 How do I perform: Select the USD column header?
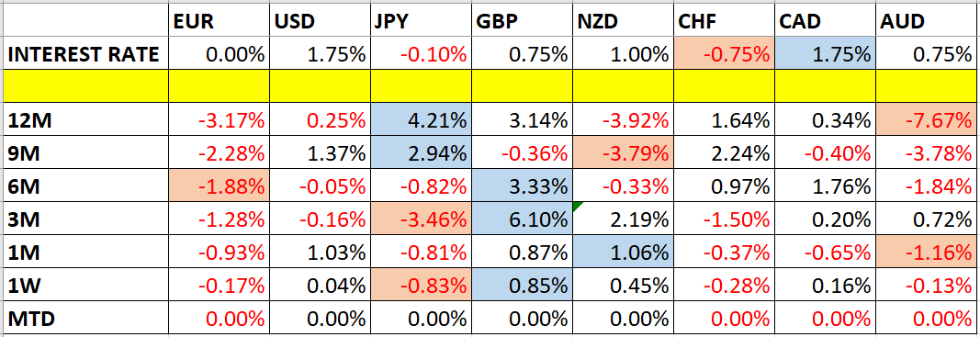tap(320, 23)
